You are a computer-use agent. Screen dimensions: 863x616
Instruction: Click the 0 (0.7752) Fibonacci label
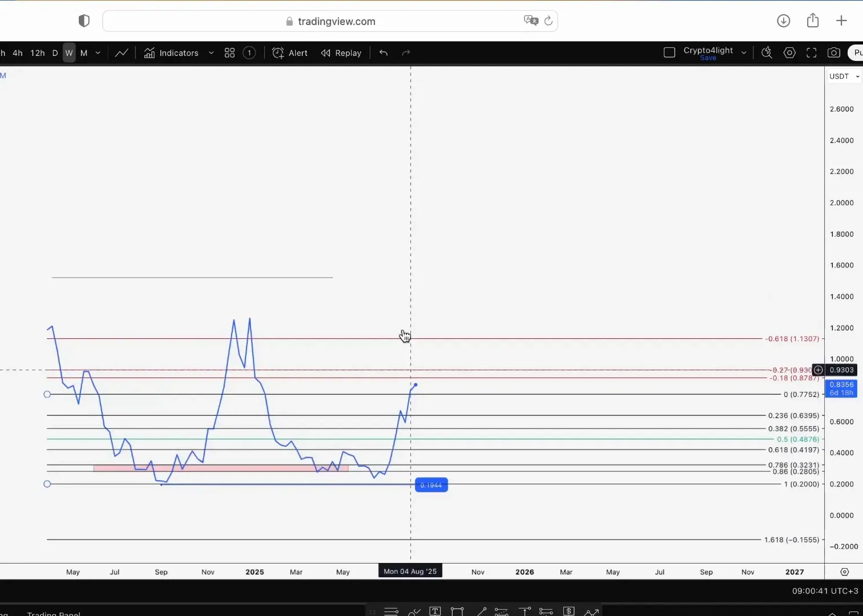[801, 395]
